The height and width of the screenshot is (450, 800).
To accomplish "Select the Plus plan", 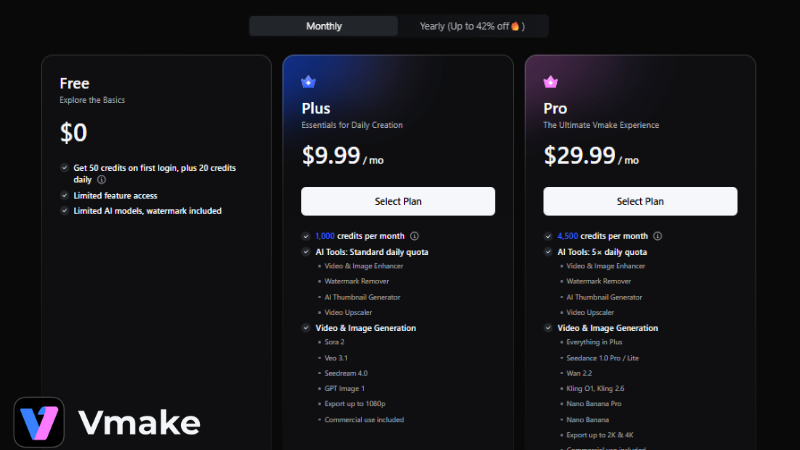I will tap(398, 201).
